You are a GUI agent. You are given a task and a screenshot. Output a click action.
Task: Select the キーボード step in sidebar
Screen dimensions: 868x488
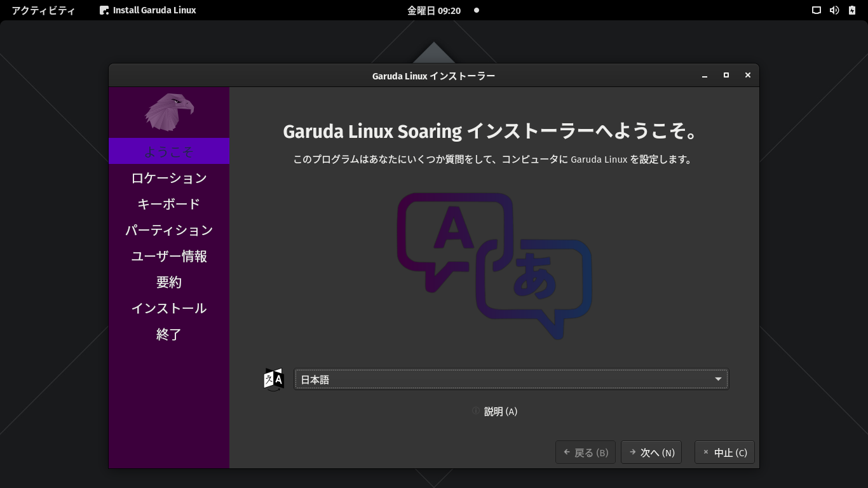(169, 204)
